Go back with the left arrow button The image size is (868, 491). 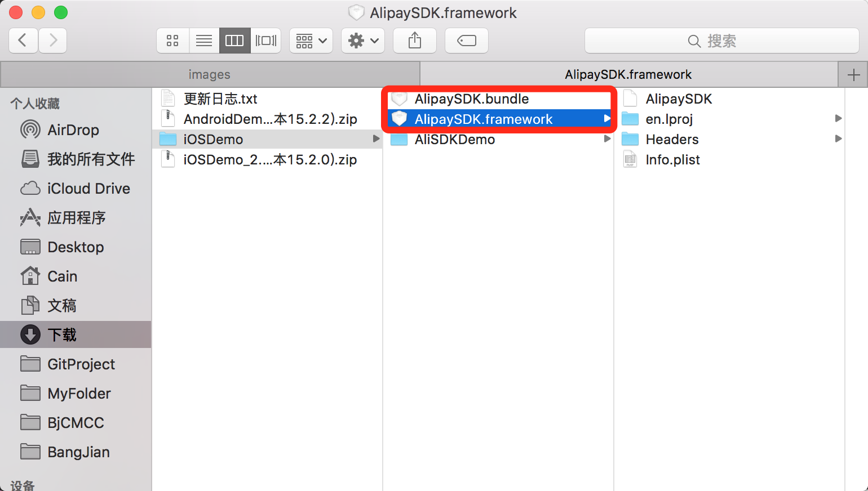pyautogui.click(x=24, y=41)
